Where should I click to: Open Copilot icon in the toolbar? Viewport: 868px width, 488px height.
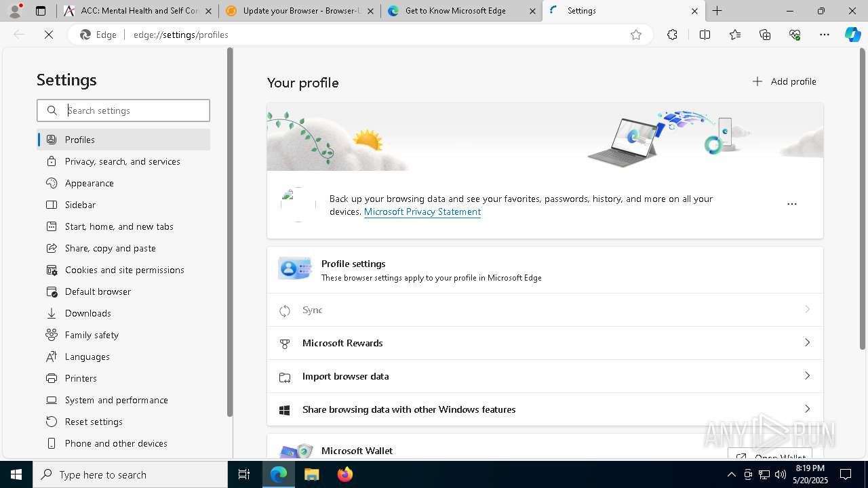[x=852, y=35]
